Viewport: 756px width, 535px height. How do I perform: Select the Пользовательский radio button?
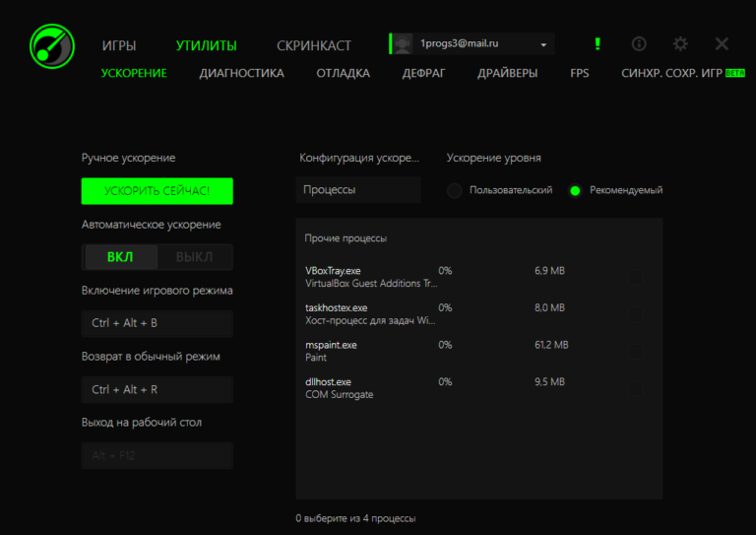pyautogui.click(x=454, y=190)
